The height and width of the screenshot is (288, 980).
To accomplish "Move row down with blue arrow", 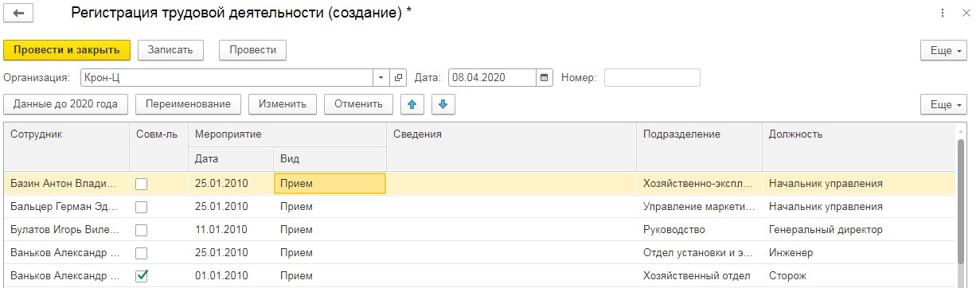I will 443,104.
